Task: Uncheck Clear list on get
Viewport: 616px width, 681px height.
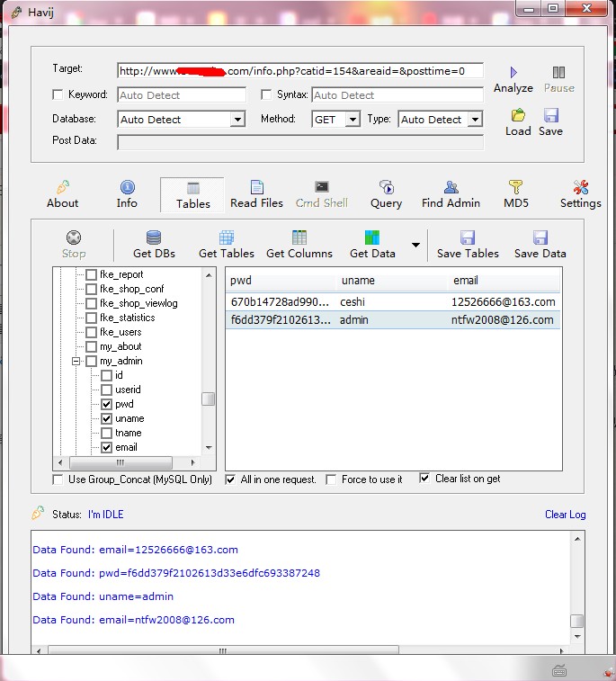Action: tap(424, 479)
